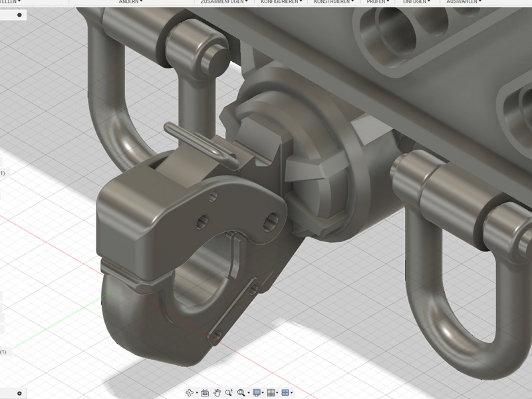Image resolution: width=532 pixels, height=399 pixels.
Task: Click the PRÜFEN menu label
Action: click(x=377, y=2)
